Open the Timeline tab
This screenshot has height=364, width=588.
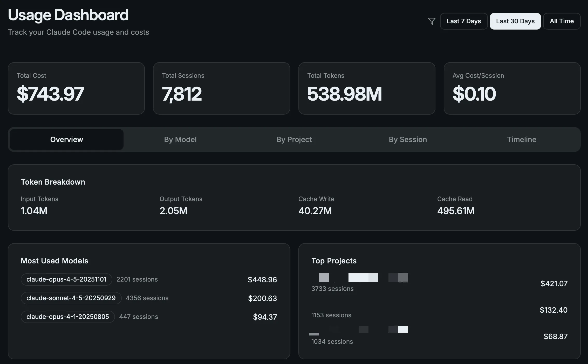[522, 139]
